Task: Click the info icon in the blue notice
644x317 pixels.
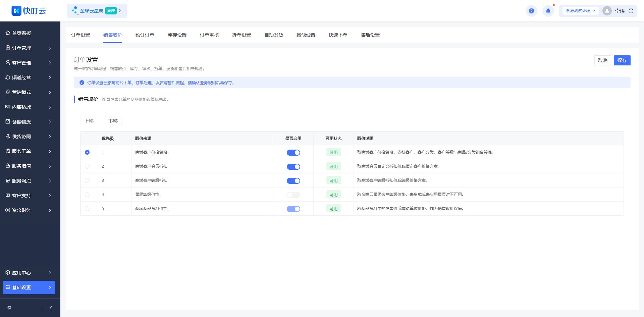Action: (82, 83)
